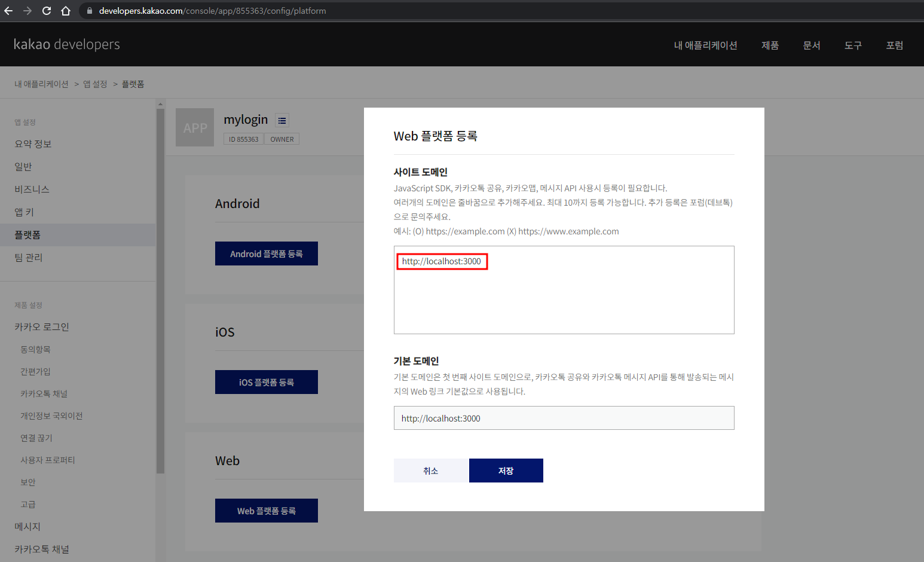The height and width of the screenshot is (562, 924).
Task: Click the browser URL address bar
Action: 502,11
